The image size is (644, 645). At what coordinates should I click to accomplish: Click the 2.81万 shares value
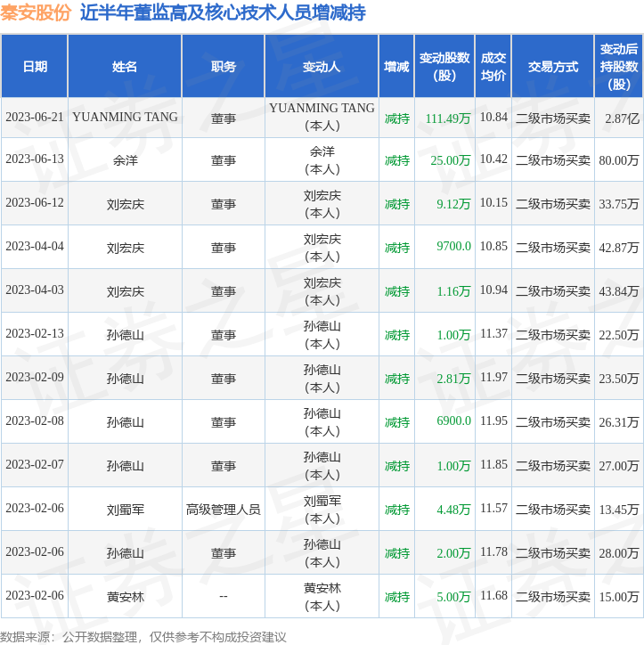tap(453, 379)
